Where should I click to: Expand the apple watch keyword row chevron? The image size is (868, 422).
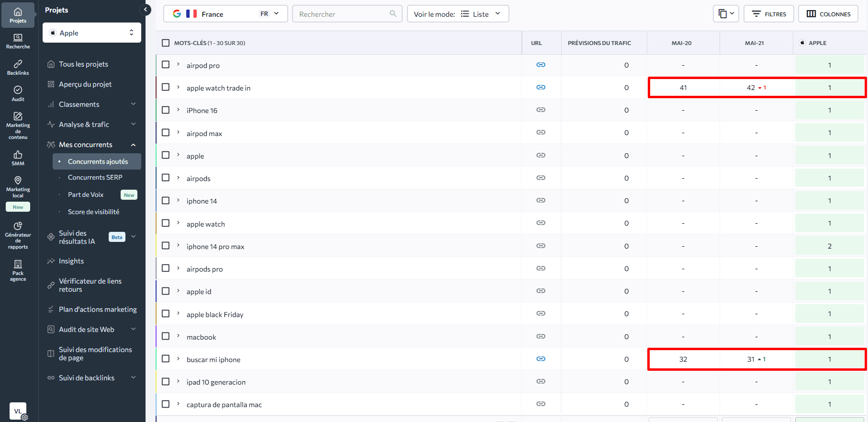tap(178, 222)
